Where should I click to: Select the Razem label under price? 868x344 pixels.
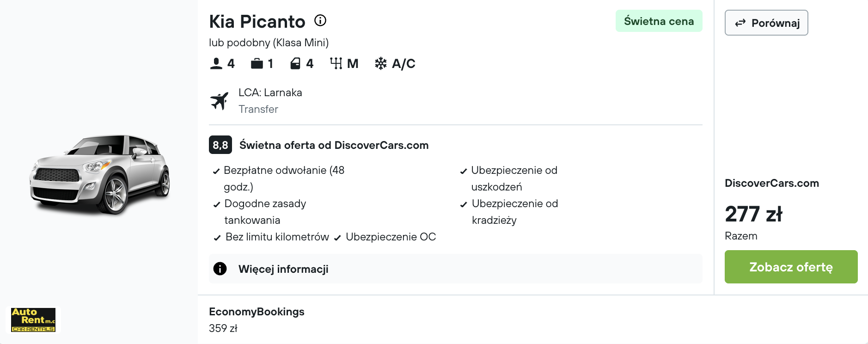coord(741,236)
